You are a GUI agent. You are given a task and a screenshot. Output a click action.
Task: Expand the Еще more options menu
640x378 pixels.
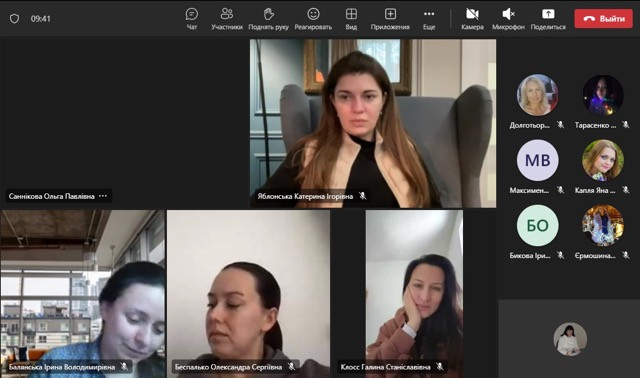pos(429,14)
